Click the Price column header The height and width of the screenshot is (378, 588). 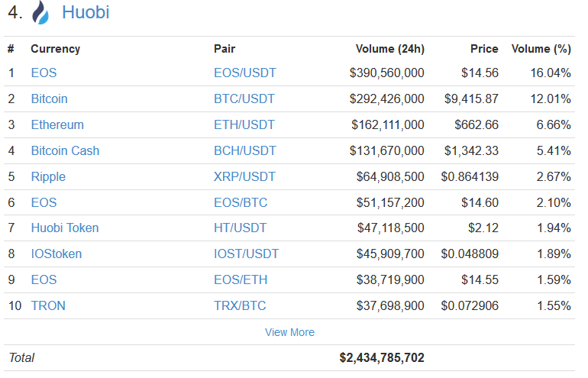pyautogui.click(x=484, y=49)
